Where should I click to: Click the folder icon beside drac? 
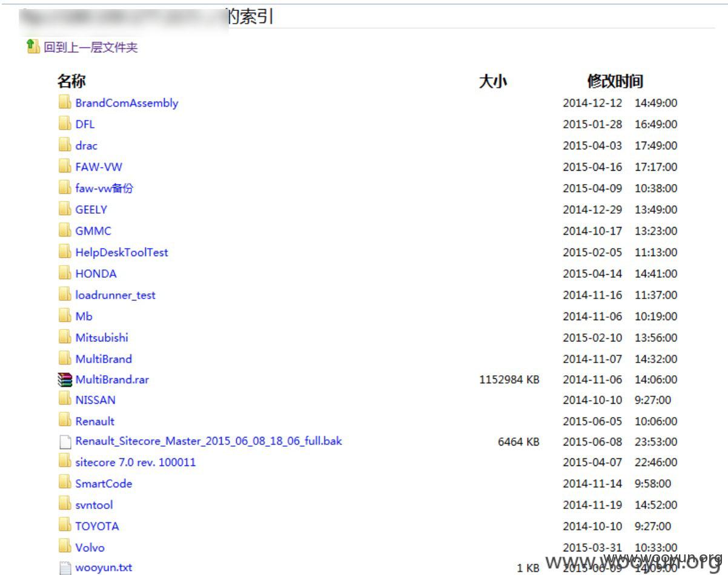pos(65,145)
